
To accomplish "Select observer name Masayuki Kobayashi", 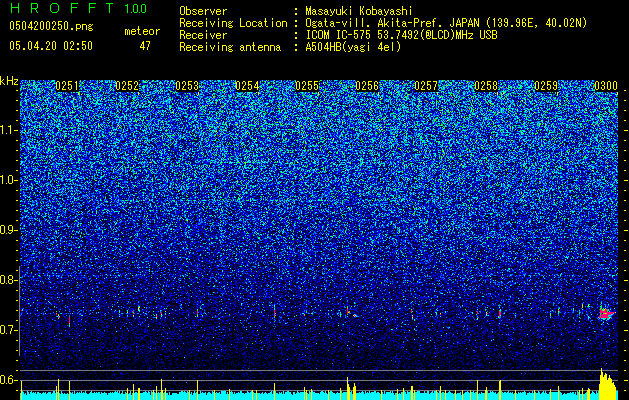I will (x=359, y=11).
